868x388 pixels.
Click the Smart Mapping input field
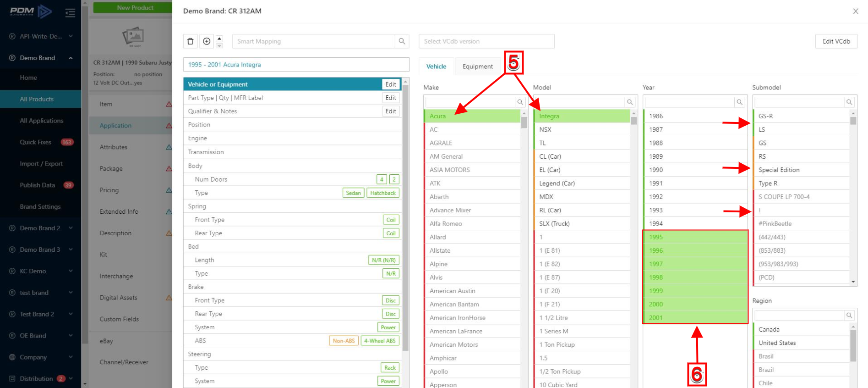point(314,41)
